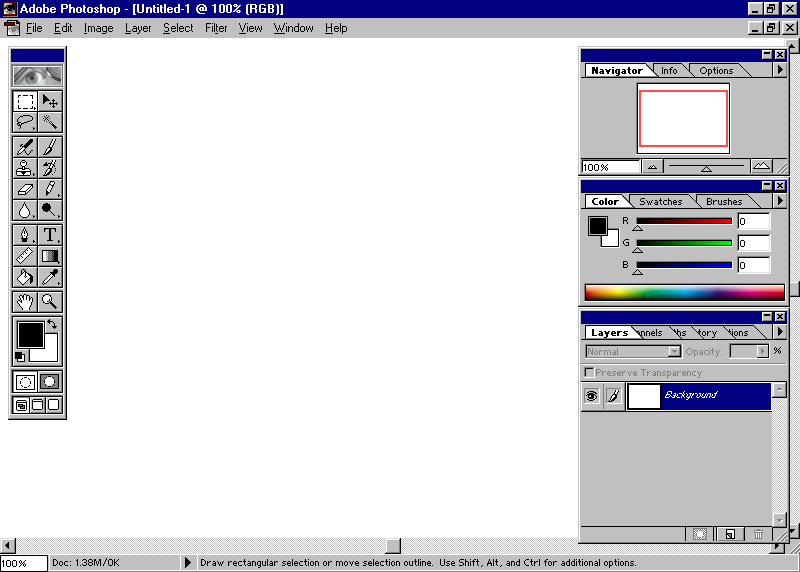Switch to Standard Mode editing
Viewport: 800px width, 572px height.
coord(24,382)
